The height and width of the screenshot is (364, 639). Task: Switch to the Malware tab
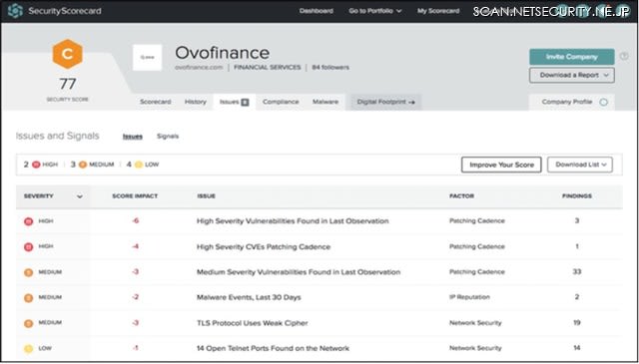click(325, 102)
